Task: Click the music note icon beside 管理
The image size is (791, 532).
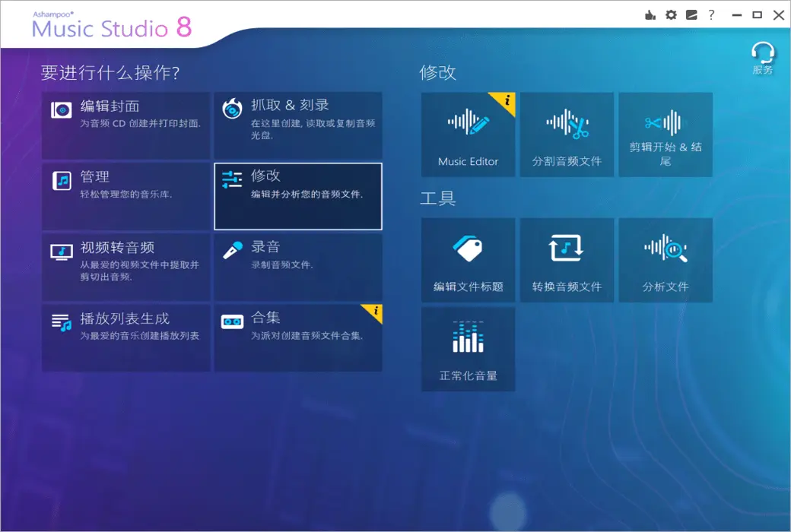Action: click(62, 181)
